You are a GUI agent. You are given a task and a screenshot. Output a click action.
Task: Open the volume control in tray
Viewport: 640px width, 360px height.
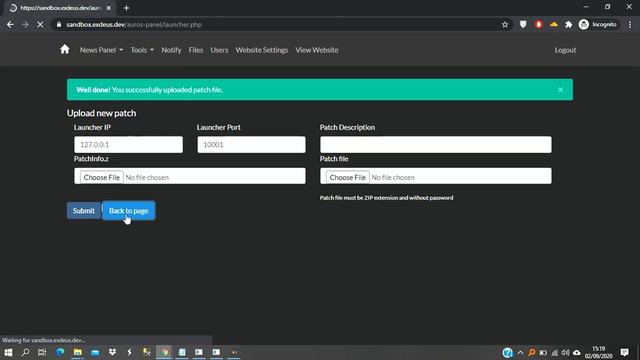point(565,353)
